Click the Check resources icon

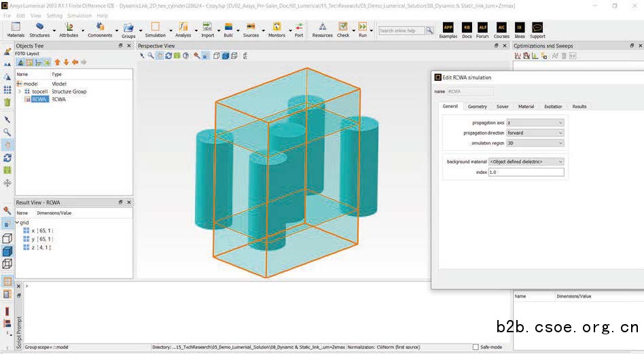point(343,27)
